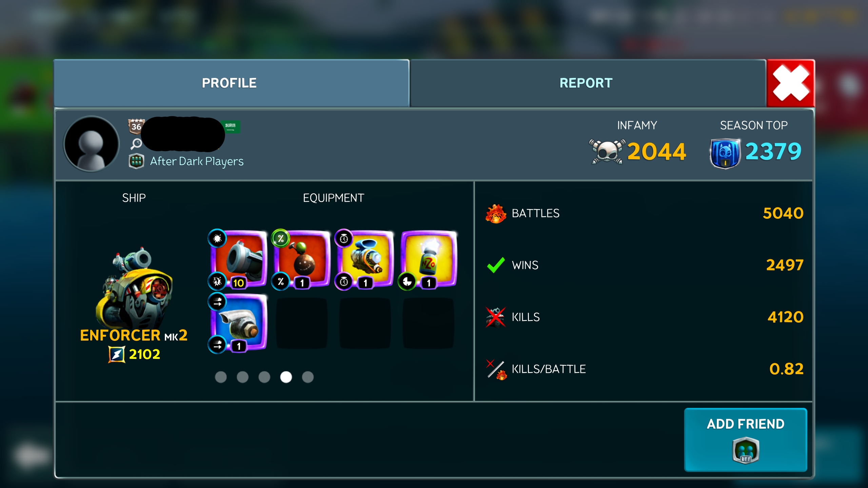The height and width of the screenshot is (488, 868).
Task: Tap the country flag next to name
Action: click(231, 127)
